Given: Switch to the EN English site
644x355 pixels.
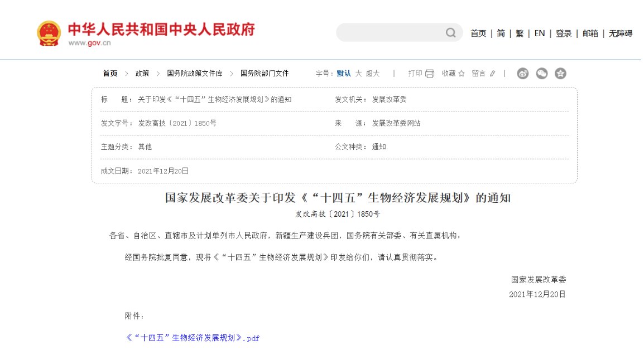Looking at the screenshot, I should click(540, 33).
